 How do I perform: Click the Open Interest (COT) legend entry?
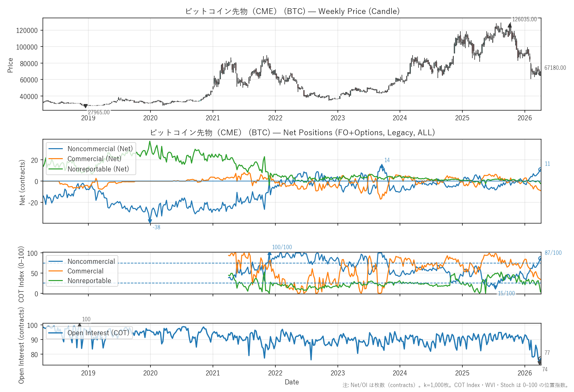[x=98, y=333]
